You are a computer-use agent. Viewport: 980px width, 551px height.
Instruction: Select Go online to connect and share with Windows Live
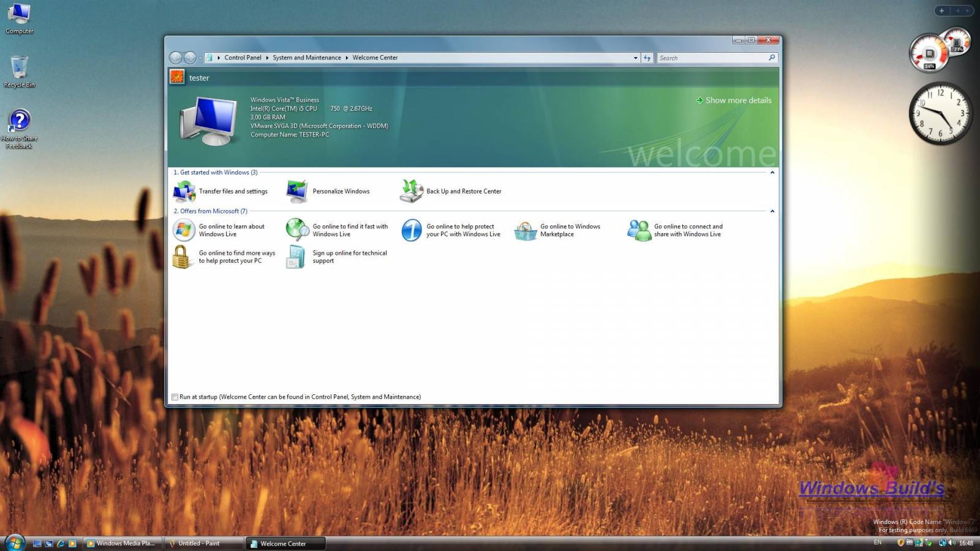click(675, 230)
